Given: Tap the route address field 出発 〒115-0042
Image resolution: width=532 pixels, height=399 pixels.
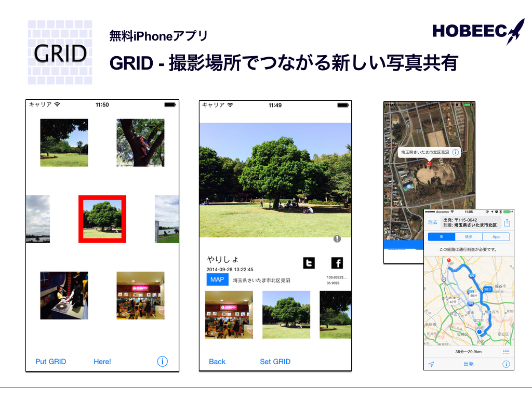Looking at the screenshot, I should click(470, 222).
